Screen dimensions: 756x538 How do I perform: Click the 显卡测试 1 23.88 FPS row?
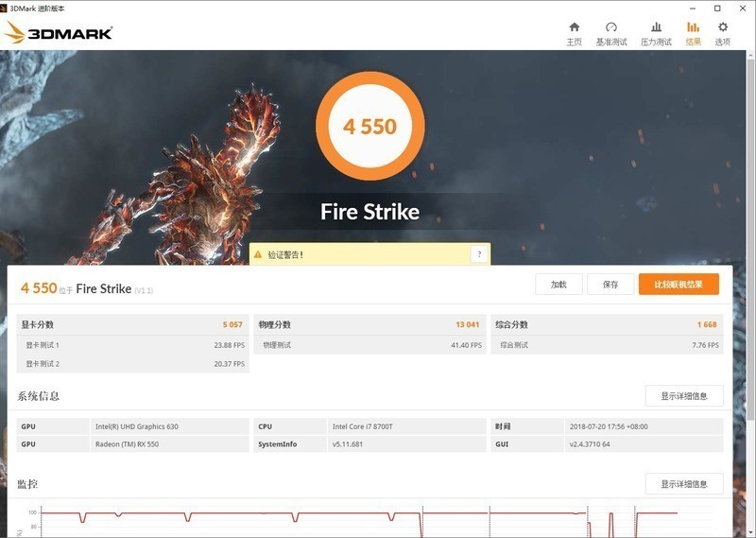132,345
